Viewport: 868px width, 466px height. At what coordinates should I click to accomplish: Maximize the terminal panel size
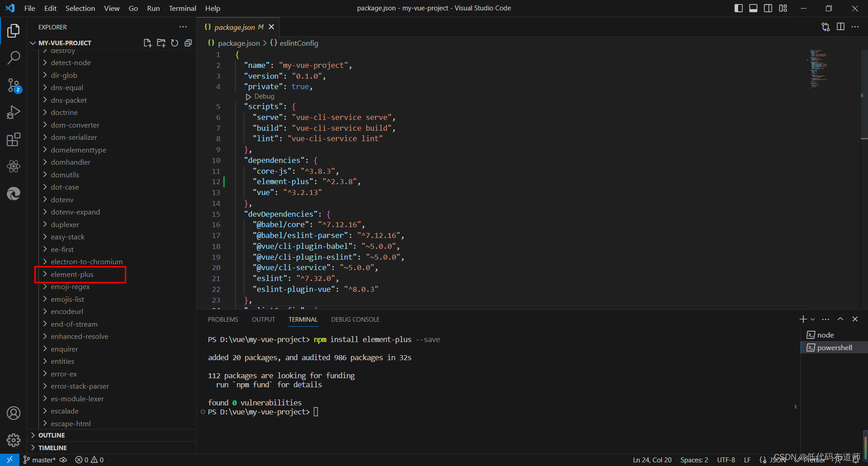840,319
